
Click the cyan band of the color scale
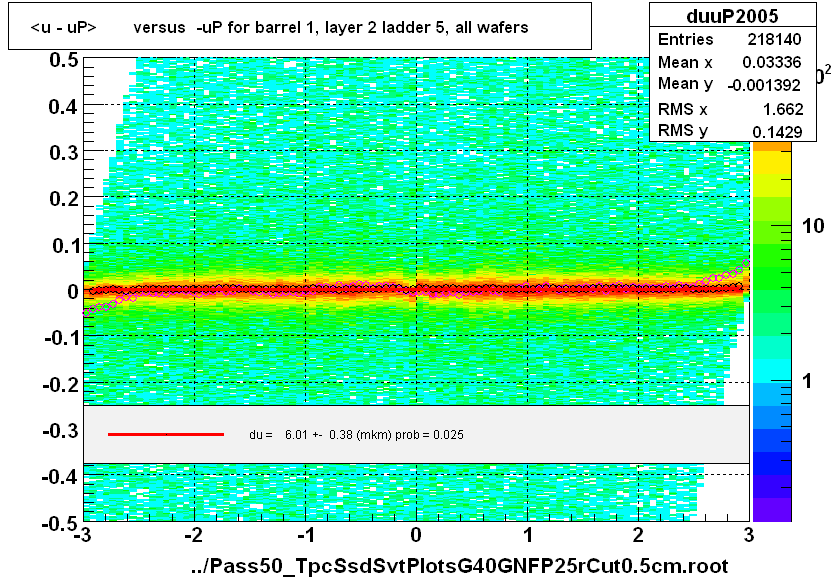[x=772, y=371]
